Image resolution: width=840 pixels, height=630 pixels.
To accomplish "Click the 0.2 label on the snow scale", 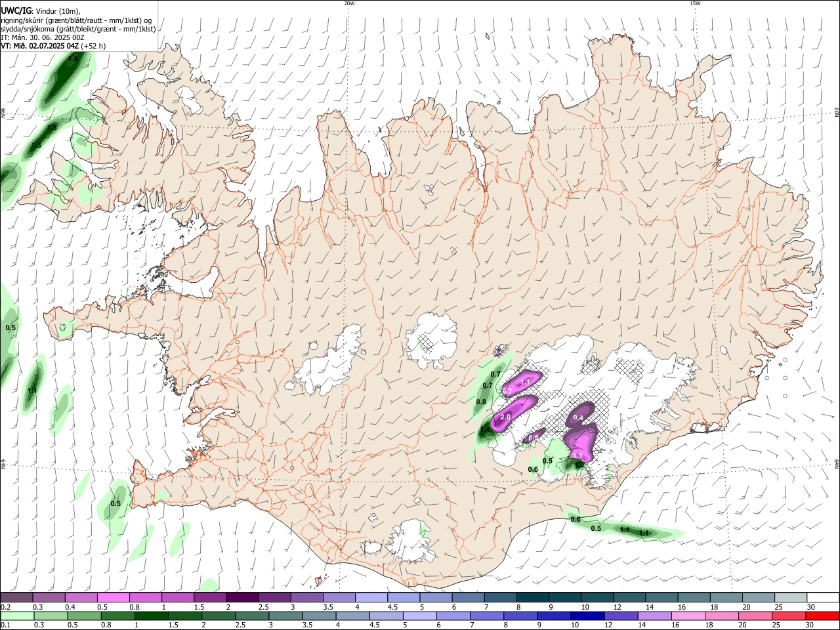I will [5, 607].
